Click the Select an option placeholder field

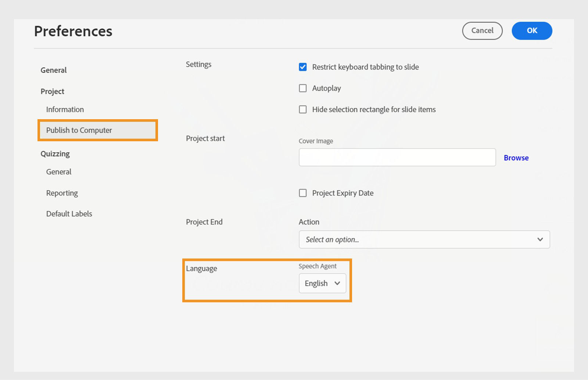pyautogui.click(x=367, y=239)
